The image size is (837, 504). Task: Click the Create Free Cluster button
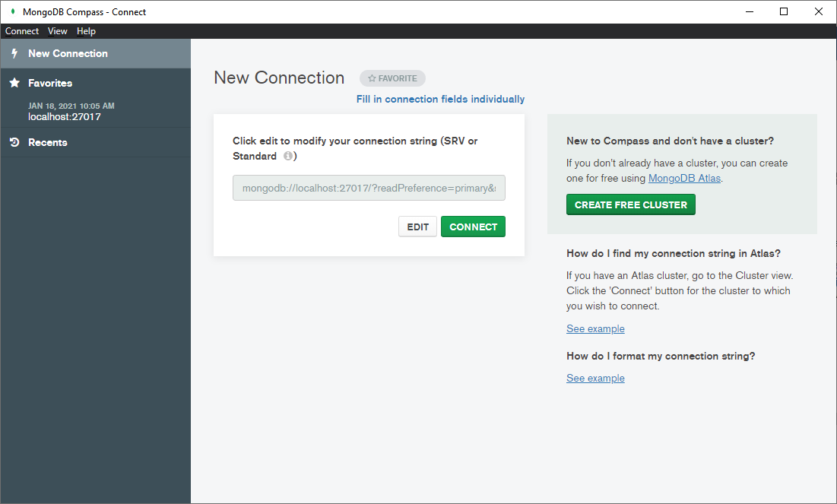(631, 204)
